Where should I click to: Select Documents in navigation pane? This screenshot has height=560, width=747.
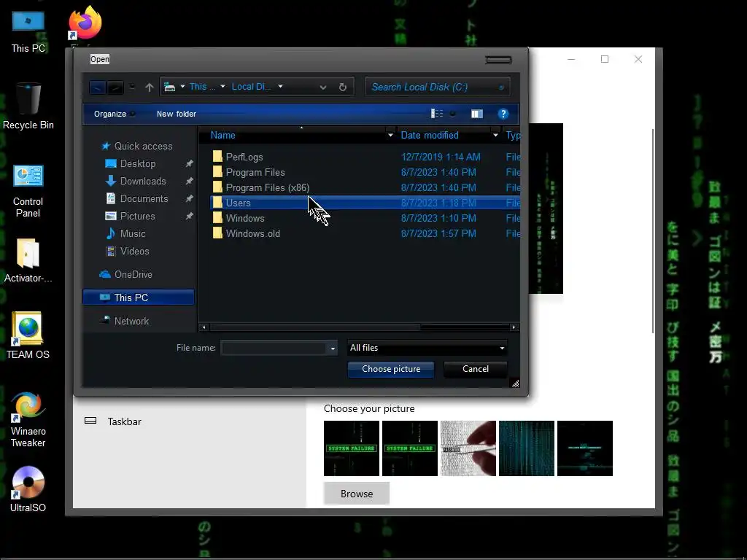[x=144, y=198]
